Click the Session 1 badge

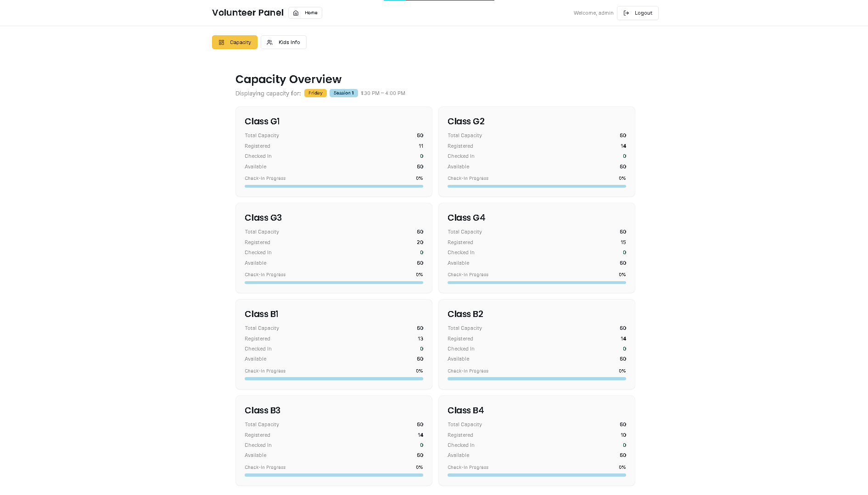point(343,93)
